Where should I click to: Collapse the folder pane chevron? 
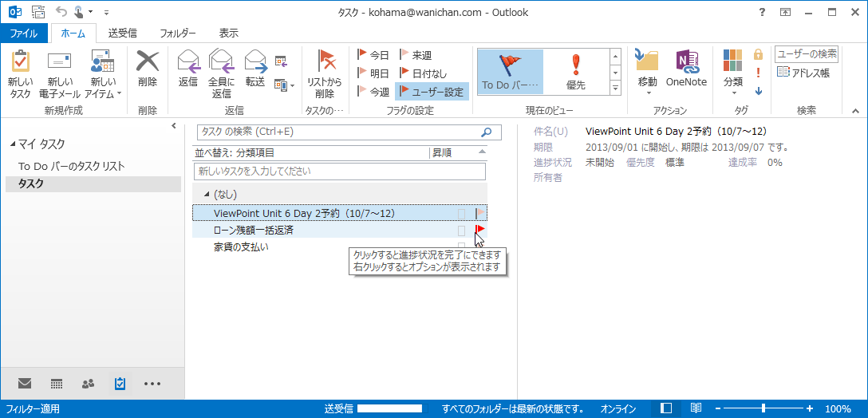(x=174, y=126)
